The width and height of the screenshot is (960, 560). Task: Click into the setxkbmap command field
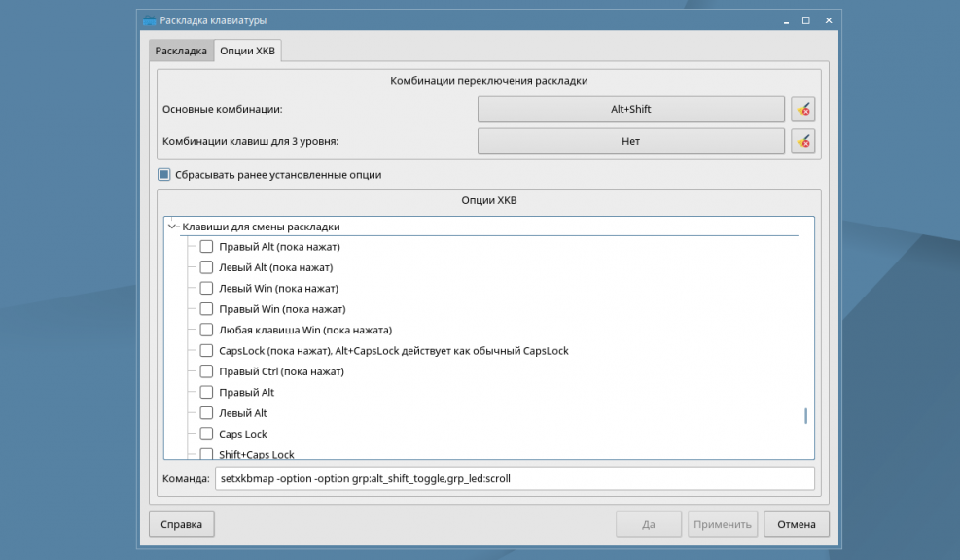click(x=514, y=478)
